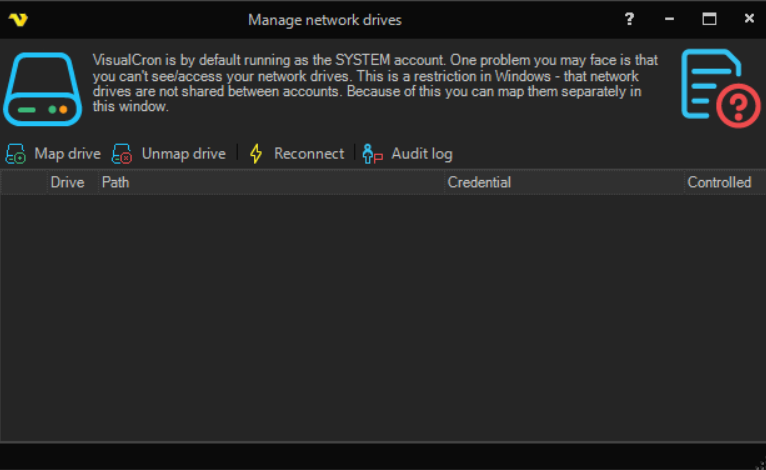This screenshot has height=470, width=766.
Task: Close the Manage network drives window
Action: (x=749, y=19)
